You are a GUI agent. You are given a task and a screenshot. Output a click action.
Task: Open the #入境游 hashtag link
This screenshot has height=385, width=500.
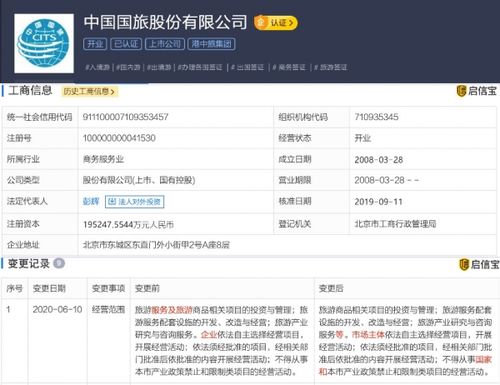pos(98,67)
